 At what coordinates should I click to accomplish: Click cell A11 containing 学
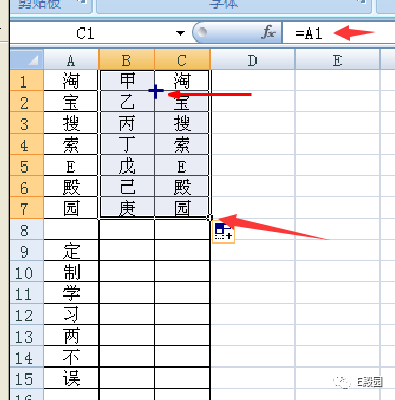tap(71, 293)
